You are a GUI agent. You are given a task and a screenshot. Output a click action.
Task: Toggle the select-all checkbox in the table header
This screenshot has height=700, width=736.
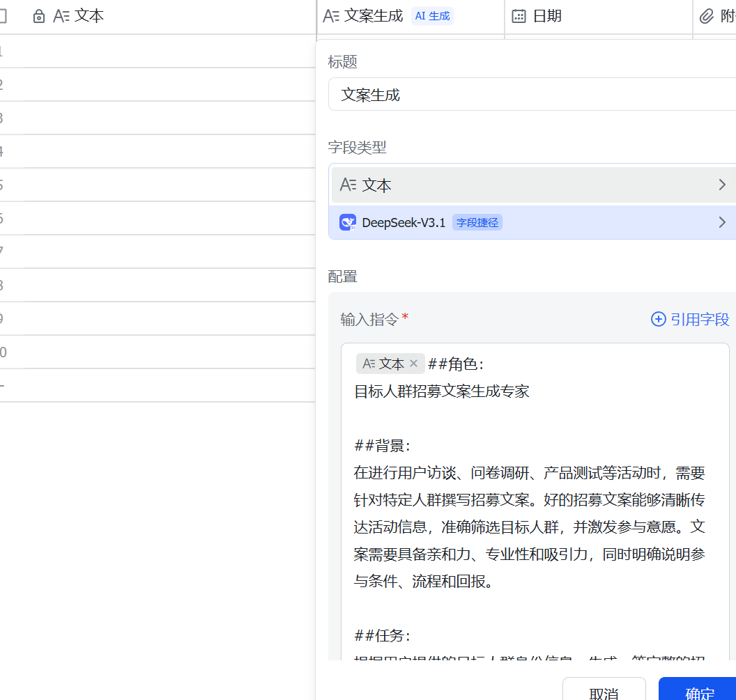[x=2, y=16]
